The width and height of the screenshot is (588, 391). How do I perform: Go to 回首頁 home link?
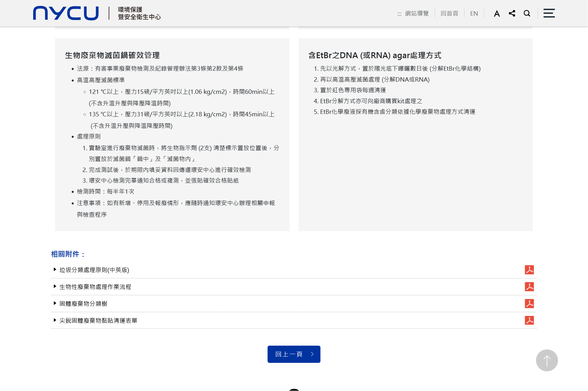[x=449, y=13]
